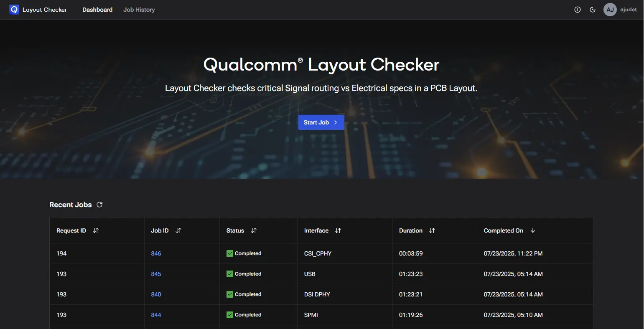Open the info icon in the header
The image size is (644, 329).
pos(578,10)
